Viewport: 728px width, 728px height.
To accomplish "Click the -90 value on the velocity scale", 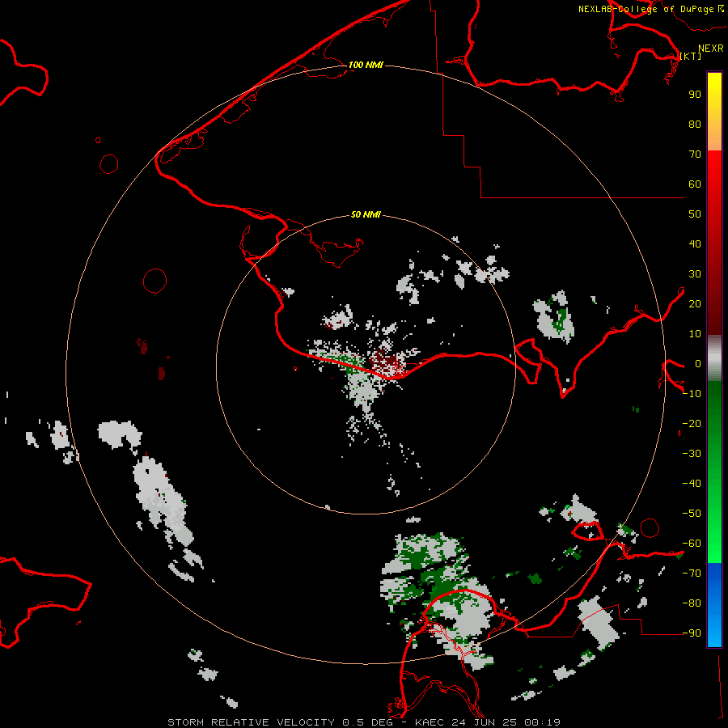I will tap(692, 633).
